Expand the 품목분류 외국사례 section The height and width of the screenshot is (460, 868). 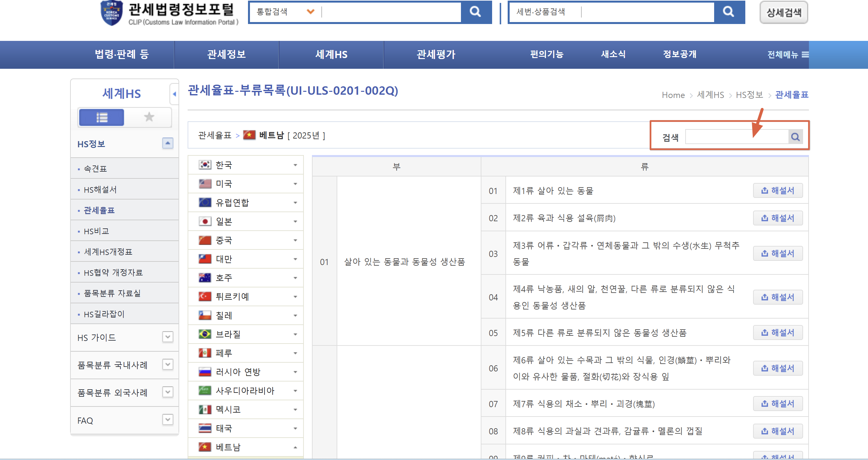point(167,392)
